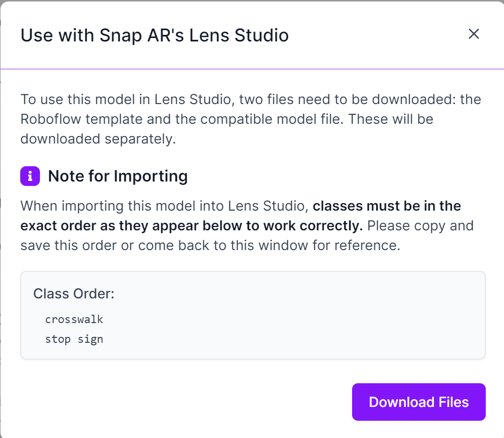Click the purple info icon
504x438 pixels.
coord(30,176)
